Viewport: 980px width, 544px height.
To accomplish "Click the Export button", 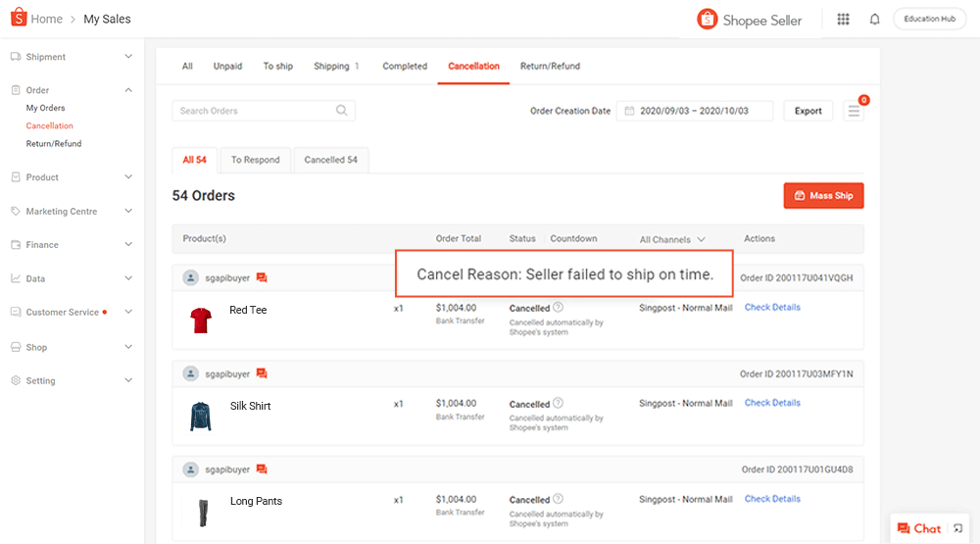I will click(808, 111).
